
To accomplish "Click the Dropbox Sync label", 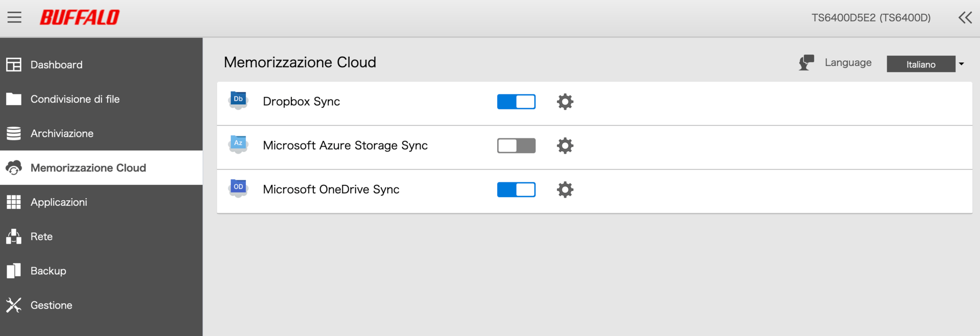I will pyautogui.click(x=301, y=102).
